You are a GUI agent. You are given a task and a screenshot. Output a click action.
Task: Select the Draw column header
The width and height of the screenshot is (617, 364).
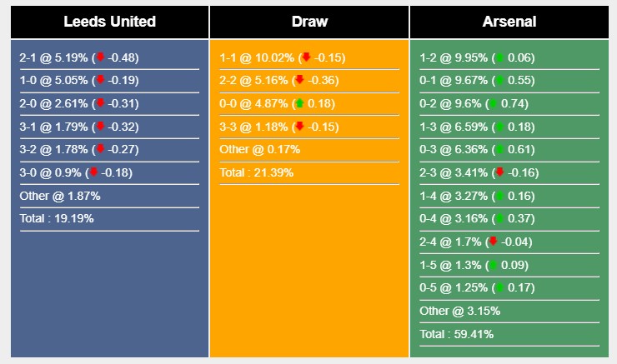click(309, 22)
